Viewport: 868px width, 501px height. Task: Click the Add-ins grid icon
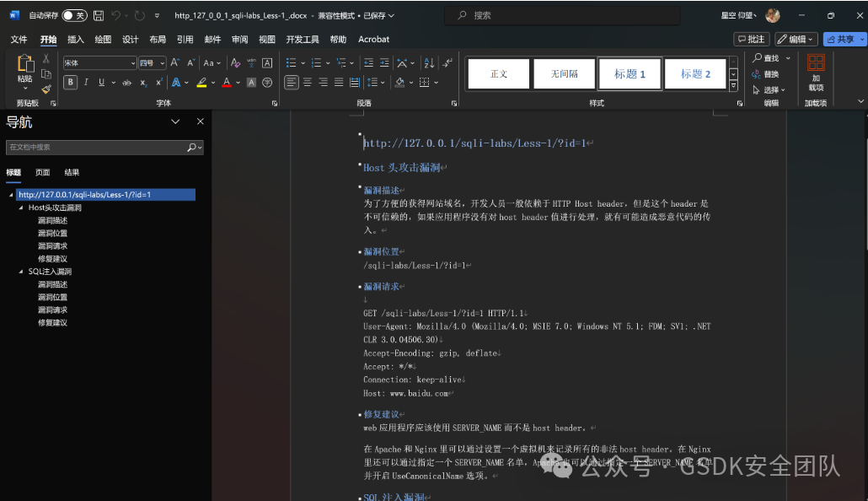tap(816, 62)
